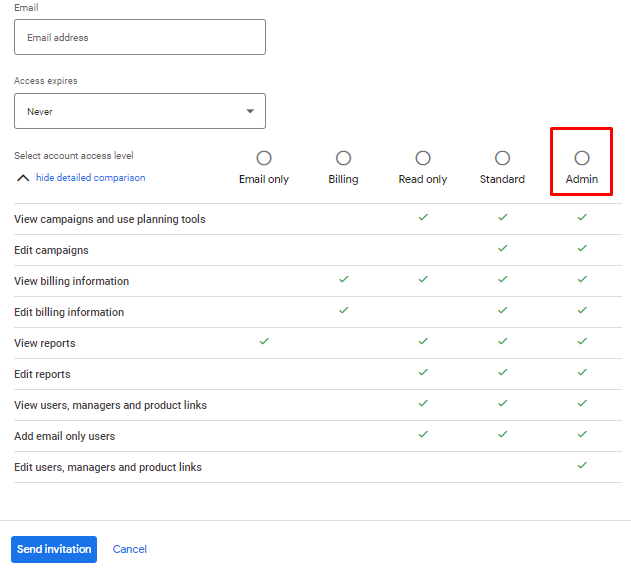631x571 pixels.
Task: Pick the Standard access level radio button
Action: click(502, 158)
